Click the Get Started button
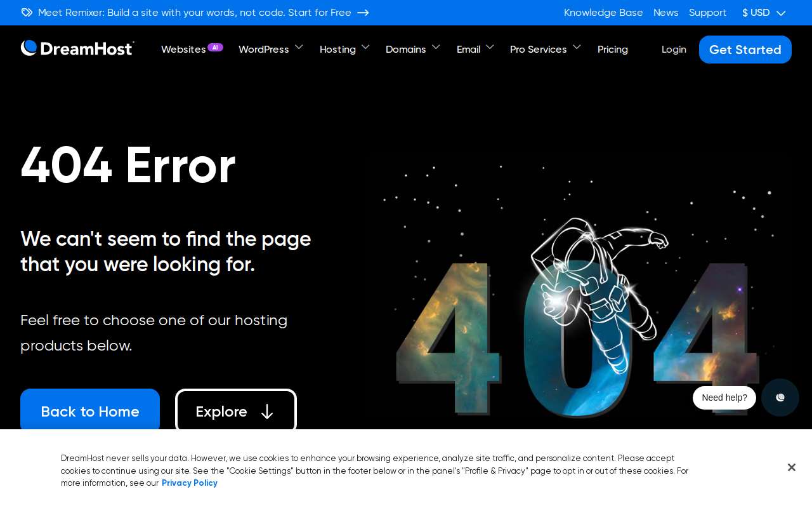 (x=745, y=50)
